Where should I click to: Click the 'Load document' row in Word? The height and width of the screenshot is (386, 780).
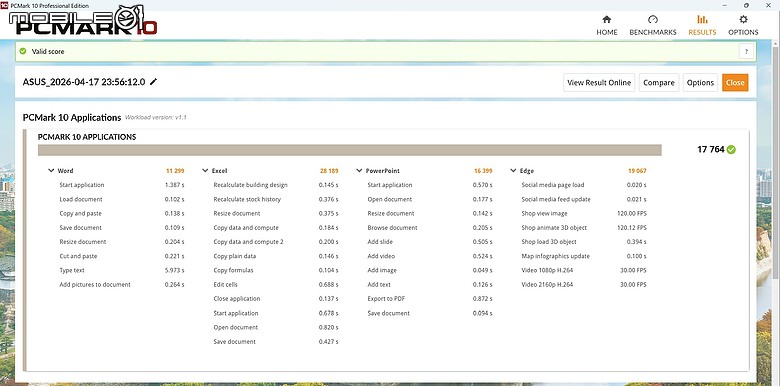[122, 199]
